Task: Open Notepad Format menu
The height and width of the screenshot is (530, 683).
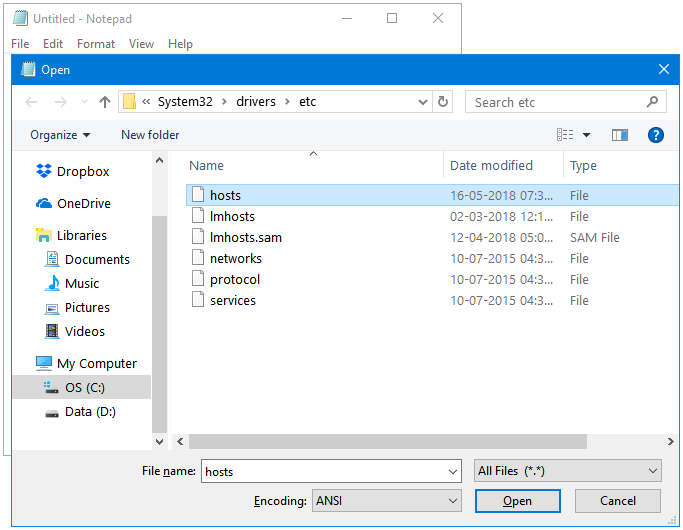Action: 96,44
